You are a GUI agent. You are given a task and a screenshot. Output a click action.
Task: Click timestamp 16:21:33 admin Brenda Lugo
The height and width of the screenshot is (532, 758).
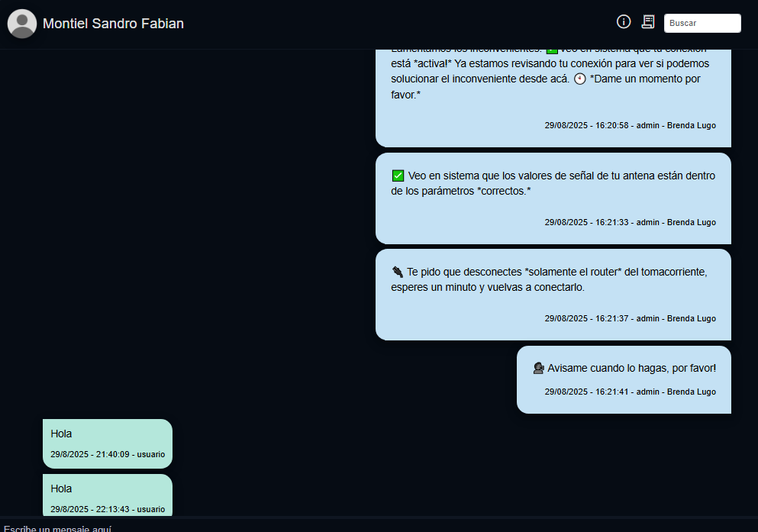(x=631, y=222)
